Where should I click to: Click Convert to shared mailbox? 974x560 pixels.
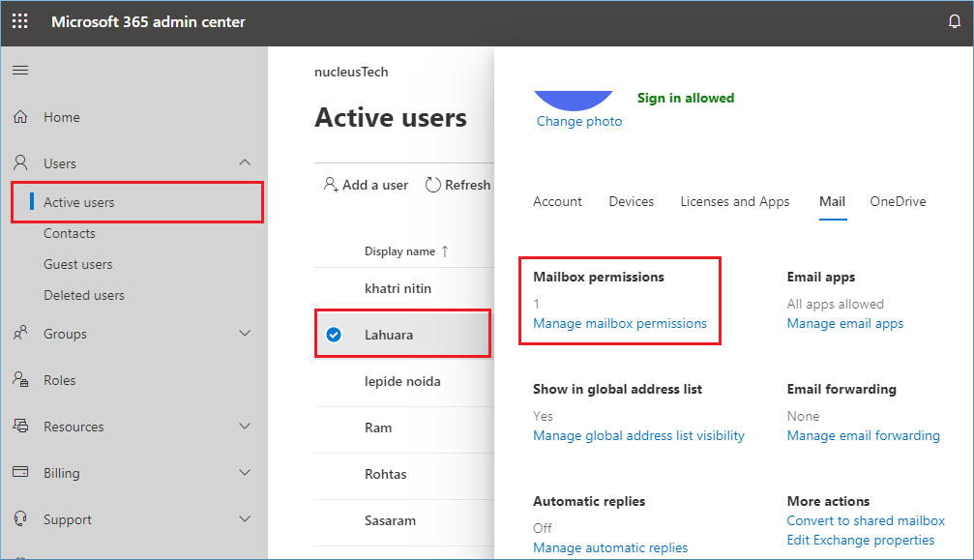click(x=866, y=520)
